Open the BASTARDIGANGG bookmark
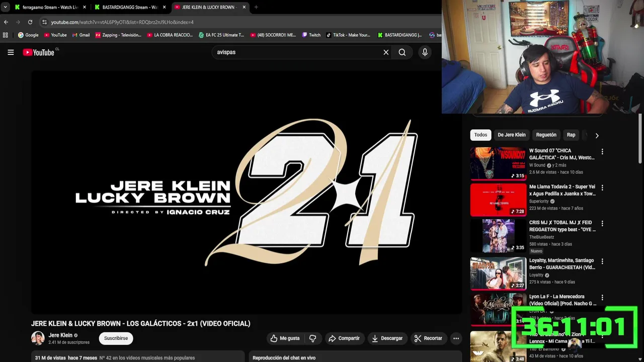 point(400,35)
